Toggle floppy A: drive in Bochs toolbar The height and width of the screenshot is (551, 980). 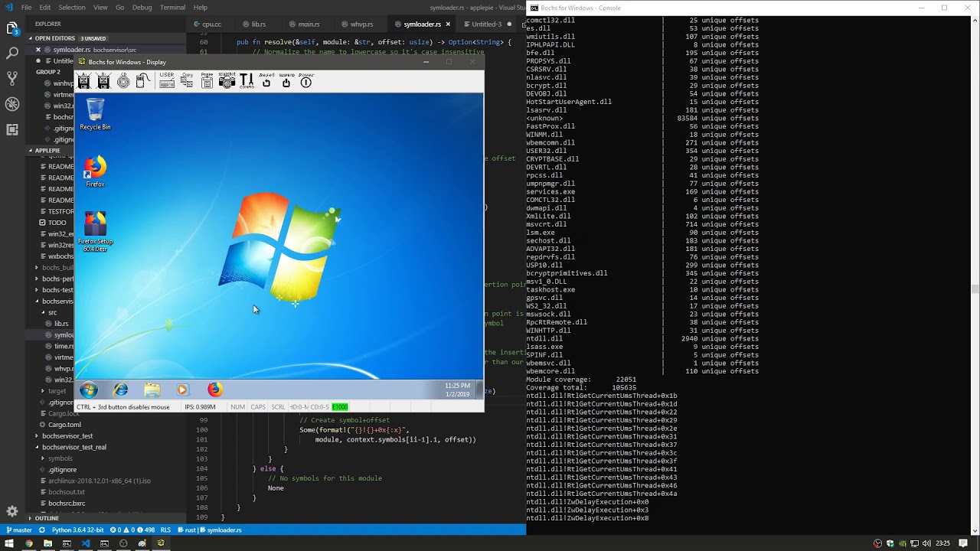point(84,81)
